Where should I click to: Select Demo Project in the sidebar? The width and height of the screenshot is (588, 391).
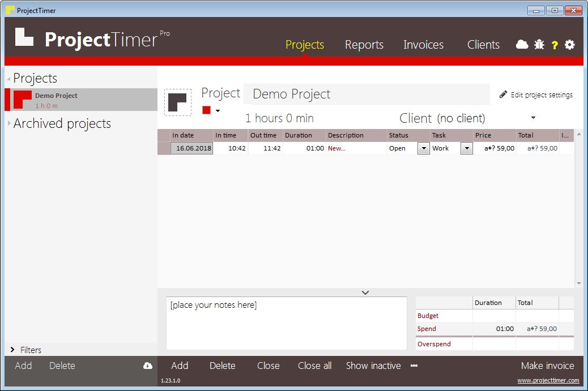[81, 100]
